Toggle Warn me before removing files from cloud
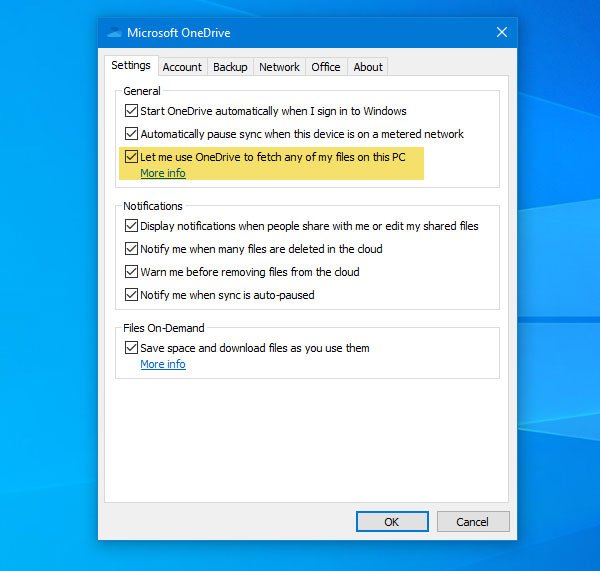The height and width of the screenshot is (571, 600). [x=131, y=272]
